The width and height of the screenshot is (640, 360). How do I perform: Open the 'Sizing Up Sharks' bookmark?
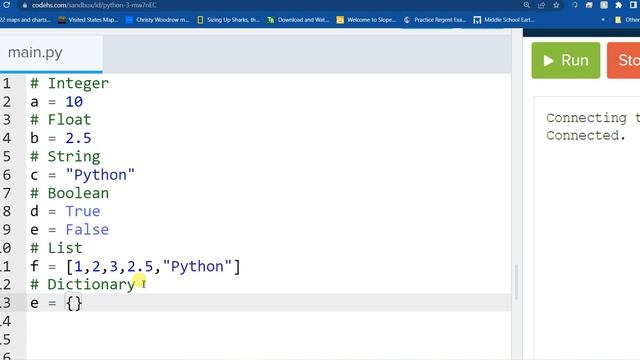pyautogui.click(x=228, y=20)
